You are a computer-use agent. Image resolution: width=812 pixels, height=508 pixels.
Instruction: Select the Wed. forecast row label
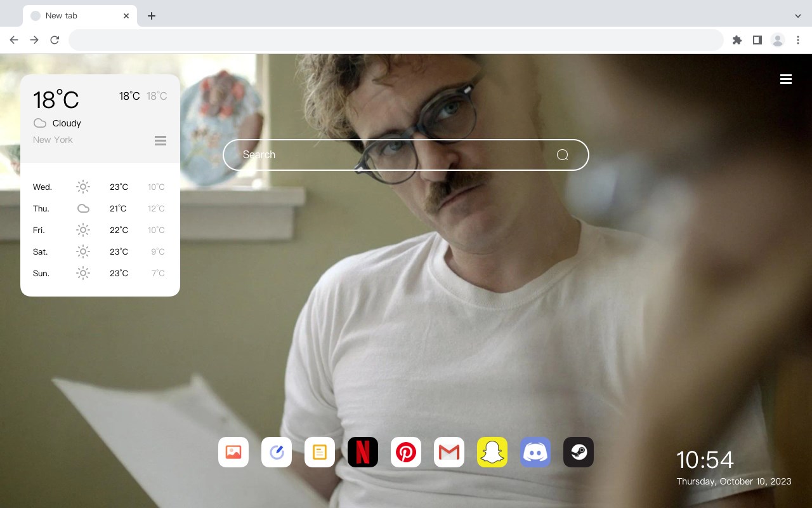pos(43,187)
